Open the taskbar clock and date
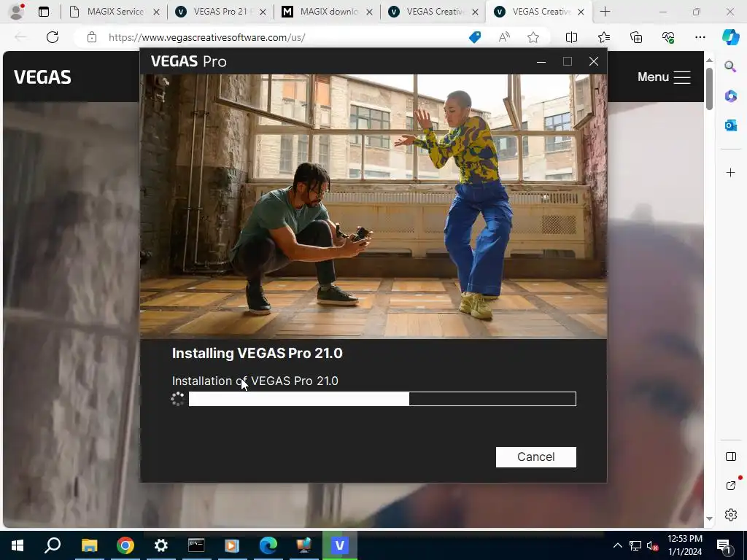This screenshot has height=560, width=747. [684, 545]
